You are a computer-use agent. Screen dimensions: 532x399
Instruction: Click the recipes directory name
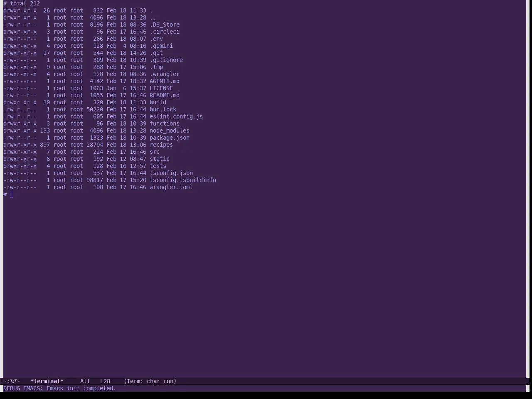[x=161, y=145]
